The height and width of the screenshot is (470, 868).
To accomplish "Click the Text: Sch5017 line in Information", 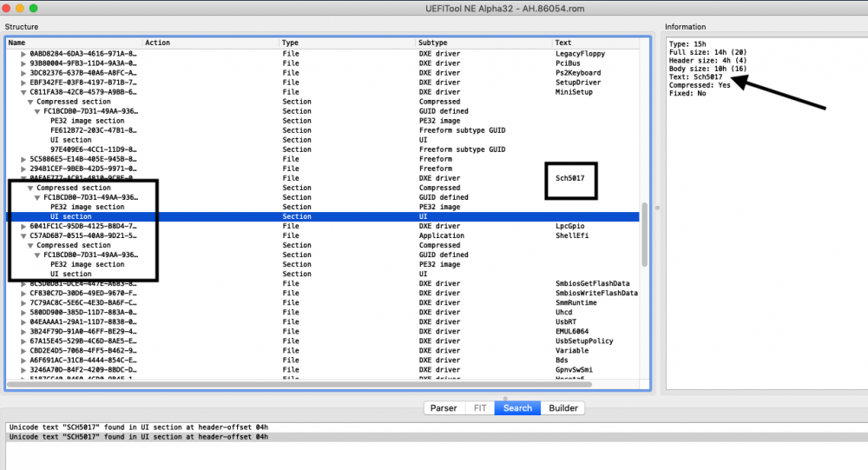I will tap(695, 77).
